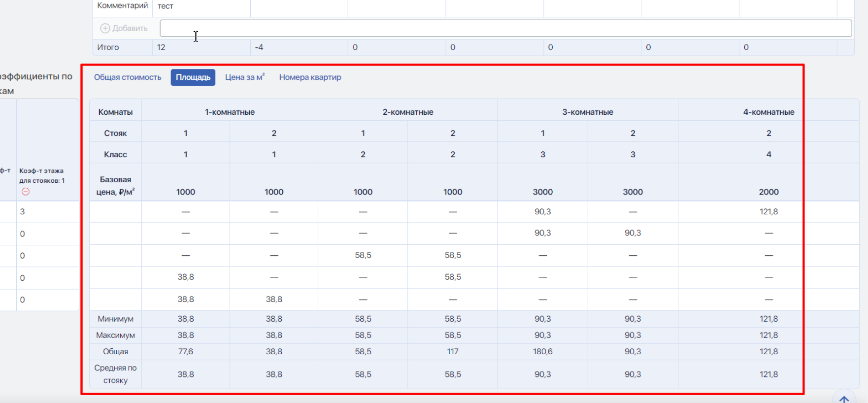Open the Номера квартир tab
Viewport: 868px width, 403px height.
[x=310, y=77]
